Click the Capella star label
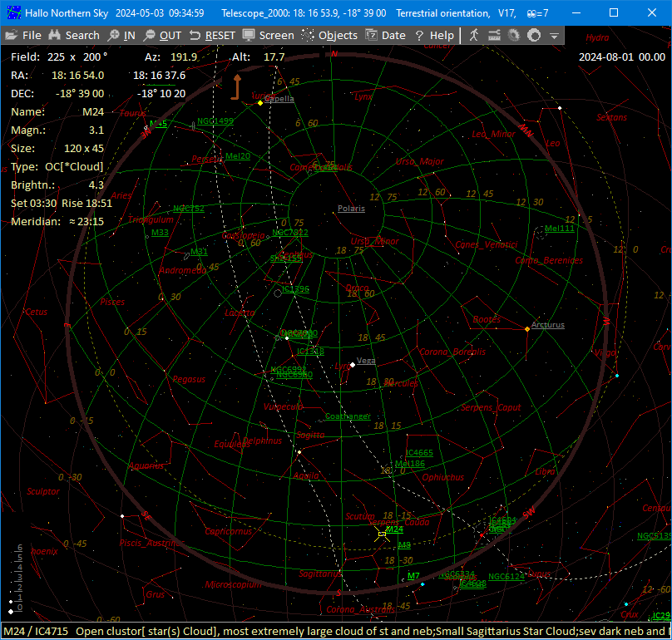Viewport: 672px width, 640px height. click(x=279, y=99)
